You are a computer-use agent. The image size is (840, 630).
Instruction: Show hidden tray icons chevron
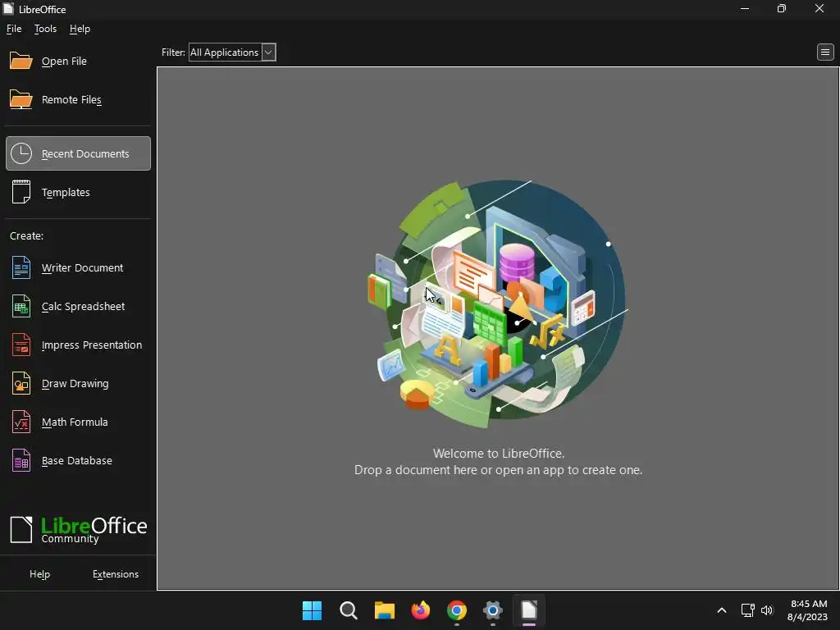pyautogui.click(x=722, y=610)
